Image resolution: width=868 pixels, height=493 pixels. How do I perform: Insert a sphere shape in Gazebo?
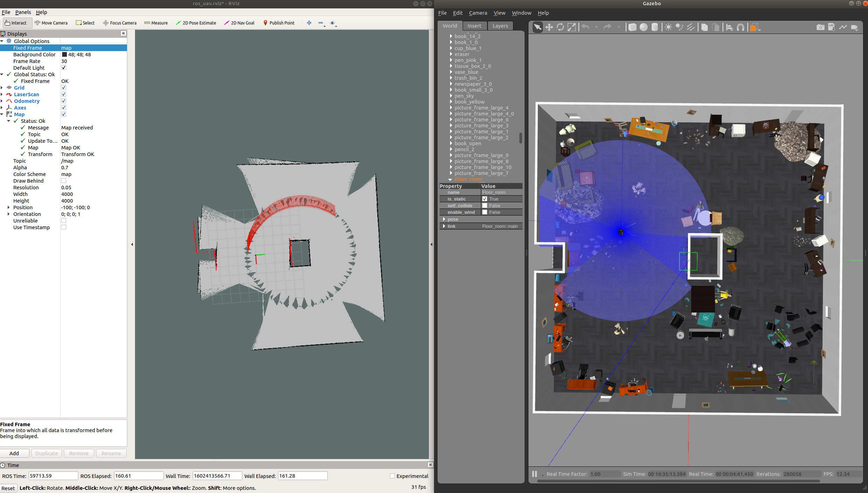(x=643, y=27)
